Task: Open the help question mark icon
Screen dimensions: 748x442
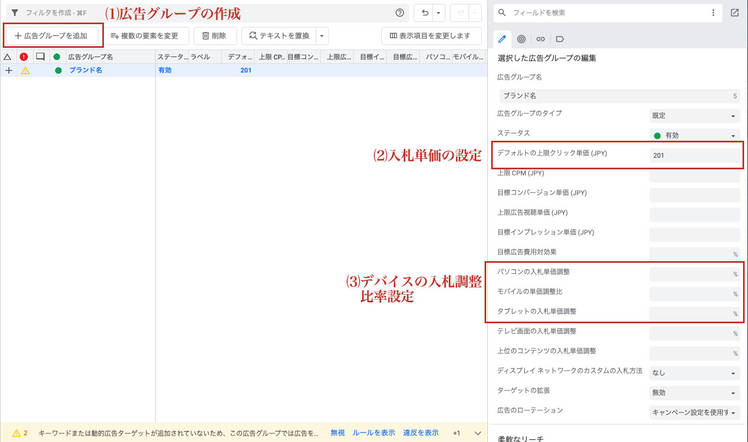Action: [400, 13]
